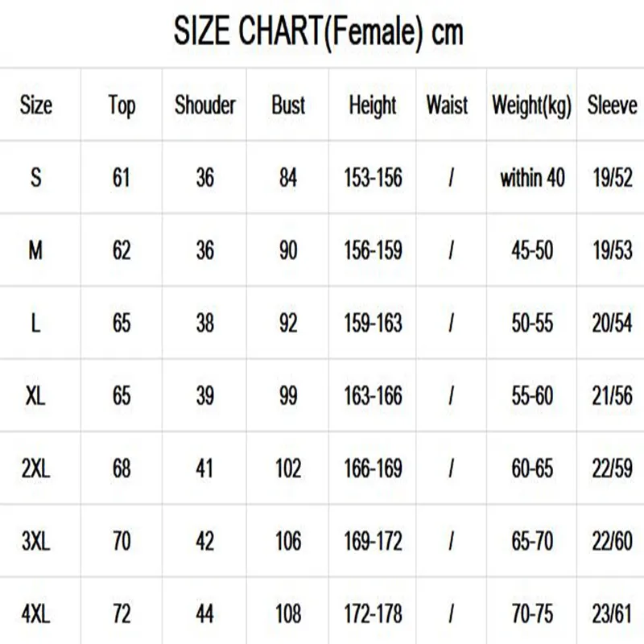Select the Size column header
Screen dimensions: 644x644
tap(36, 105)
